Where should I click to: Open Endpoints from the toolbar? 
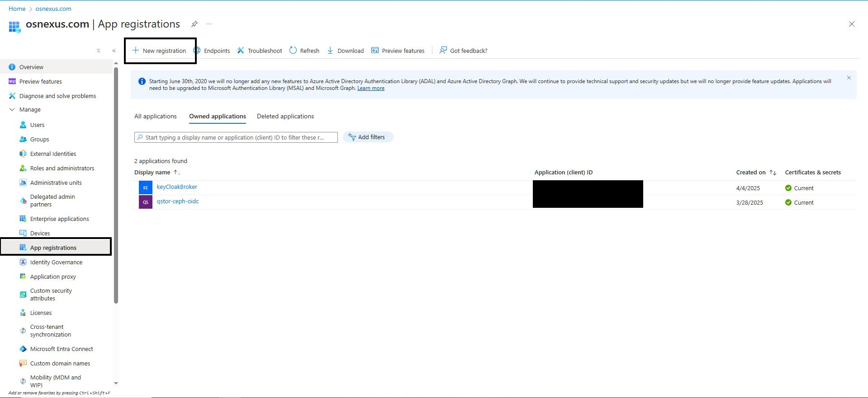pyautogui.click(x=212, y=51)
